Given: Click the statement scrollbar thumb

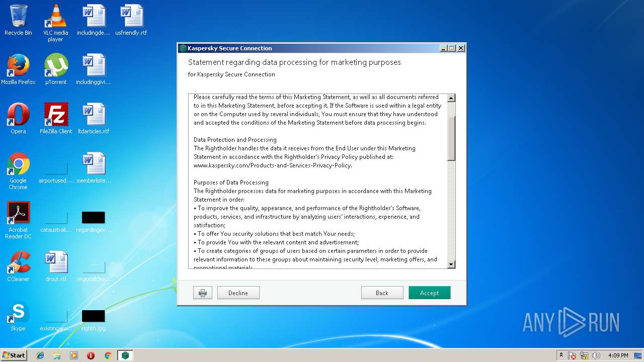Looking at the screenshot, I should (451, 138).
